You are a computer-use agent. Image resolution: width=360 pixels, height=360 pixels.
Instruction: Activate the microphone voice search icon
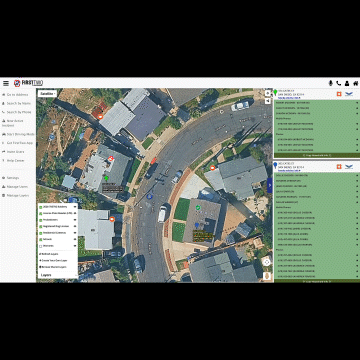coord(331,83)
